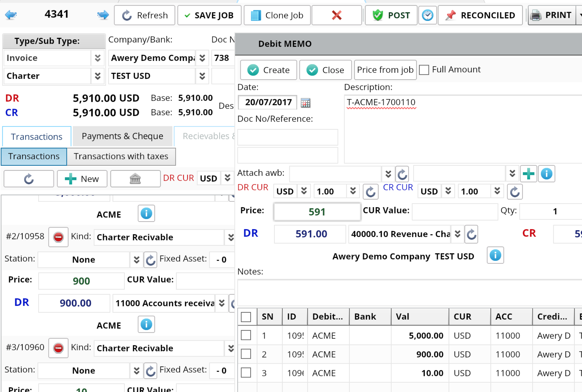
Task: Click the blue previous job arrow
Action: tap(11, 15)
